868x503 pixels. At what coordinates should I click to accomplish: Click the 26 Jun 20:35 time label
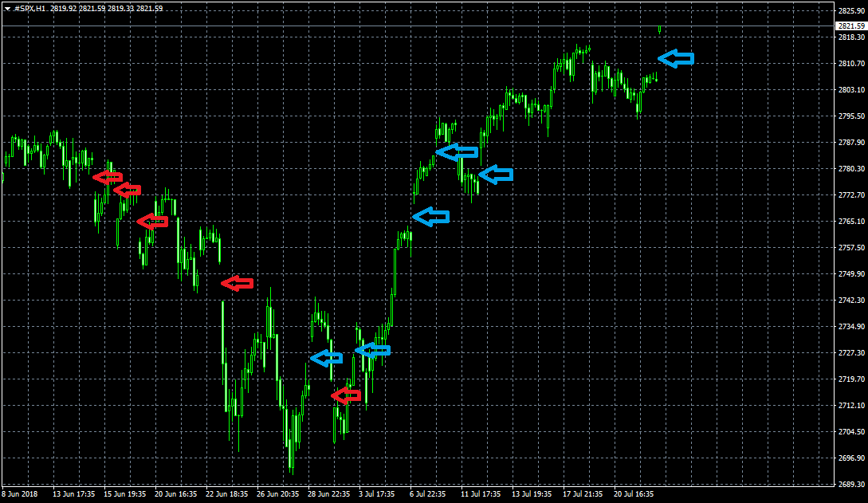tap(278, 493)
